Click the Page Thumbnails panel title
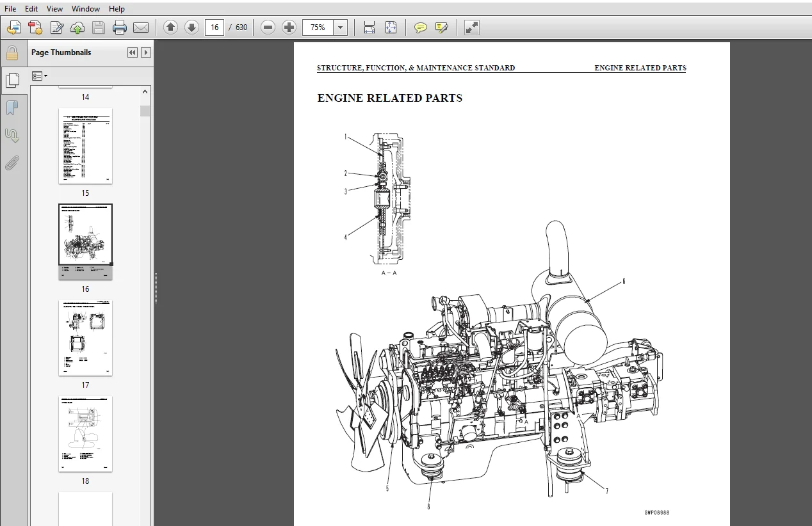The height and width of the screenshot is (526, 812). click(61, 52)
